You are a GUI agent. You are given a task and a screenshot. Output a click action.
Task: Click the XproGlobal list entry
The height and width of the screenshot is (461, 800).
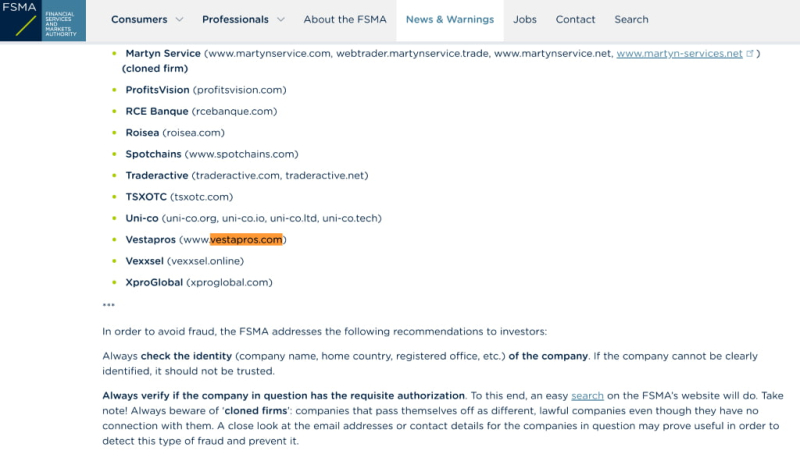(199, 283)
